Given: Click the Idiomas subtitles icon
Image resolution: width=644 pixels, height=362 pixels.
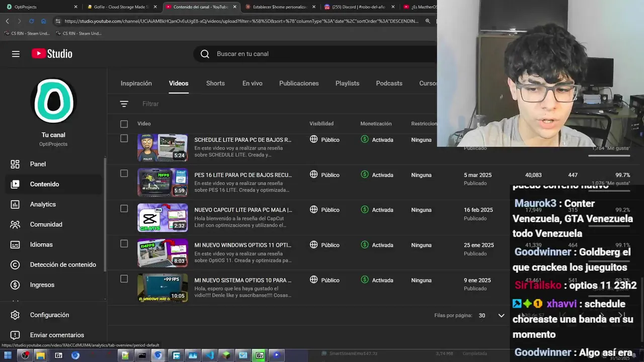Looking at the screenshot, I should point(15,244).
